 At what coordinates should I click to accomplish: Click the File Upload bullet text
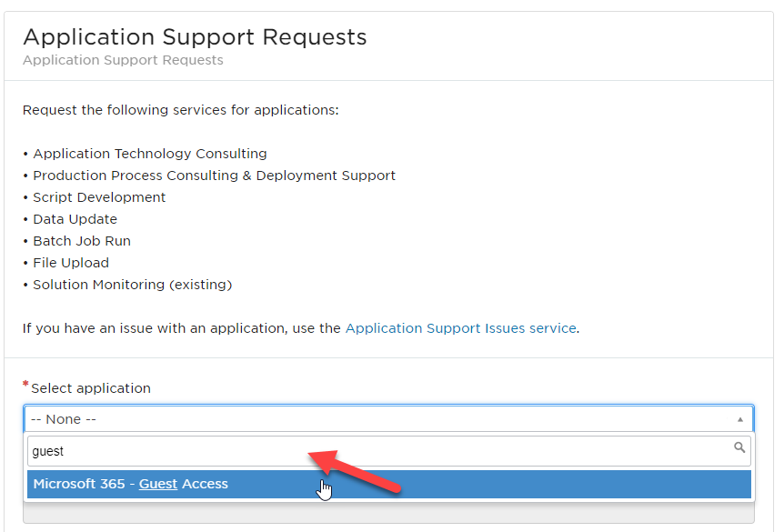(x=71, y=263)
